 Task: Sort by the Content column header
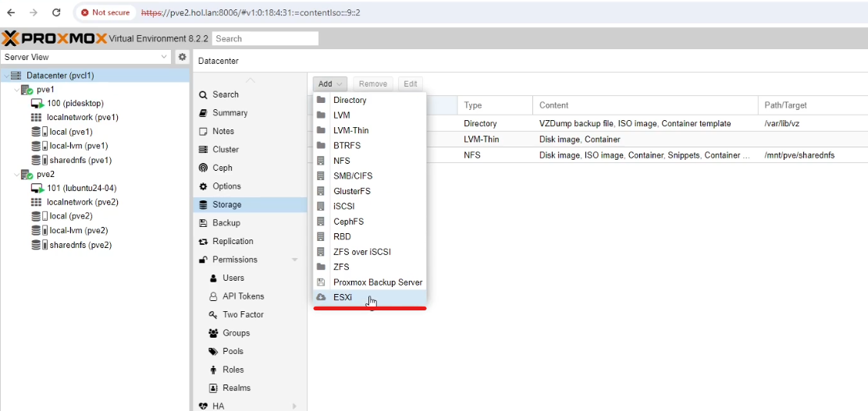(x=645, y=105)
